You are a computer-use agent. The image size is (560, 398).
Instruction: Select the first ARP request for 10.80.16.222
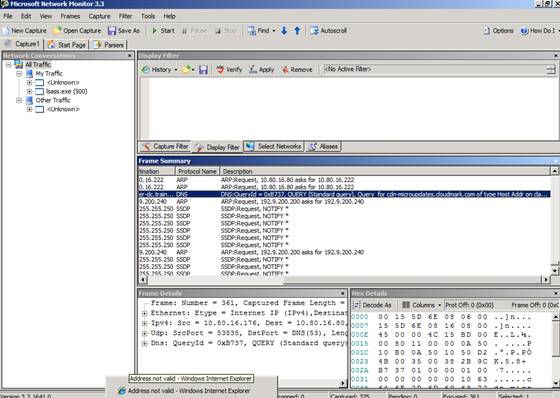click(x=344, y=180)
